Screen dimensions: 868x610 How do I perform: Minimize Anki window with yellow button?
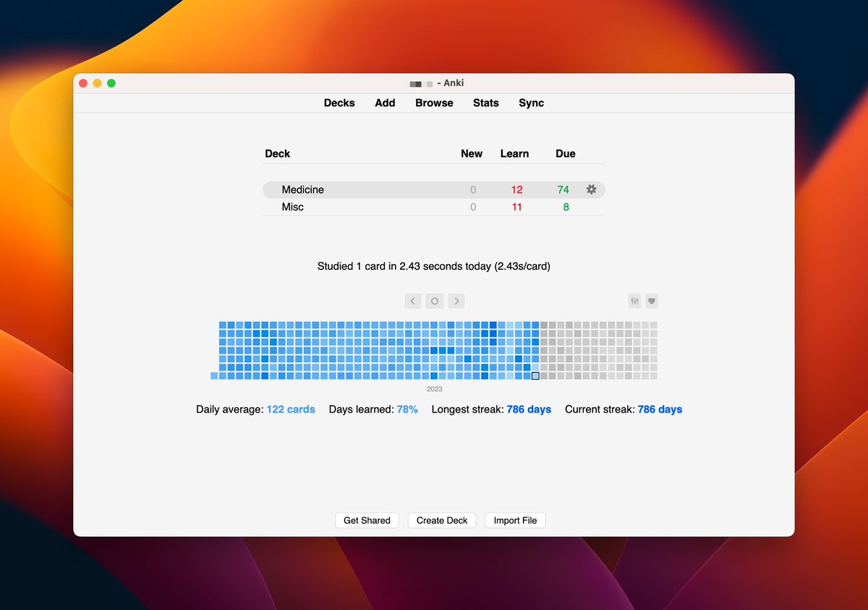pos(97,83)
